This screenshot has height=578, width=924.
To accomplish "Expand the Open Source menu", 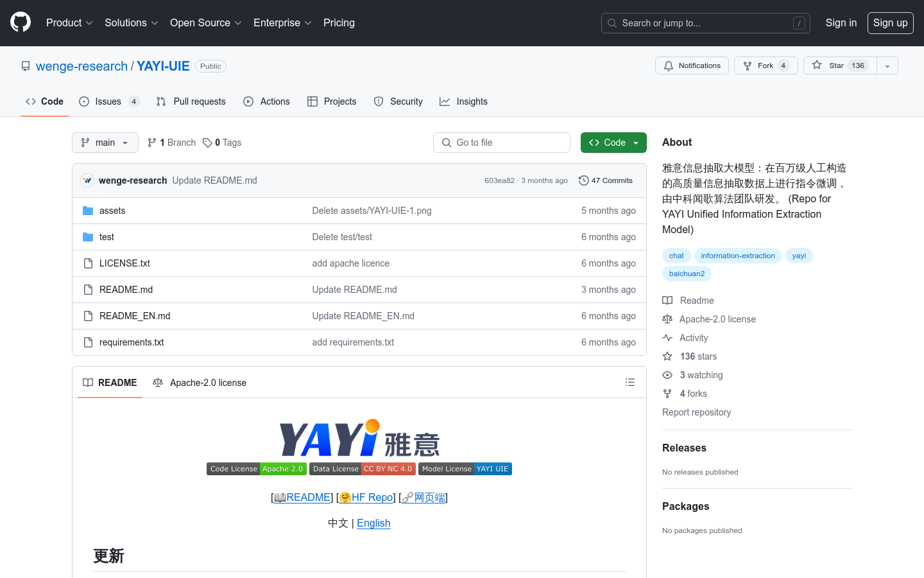I will click(206, 23).
